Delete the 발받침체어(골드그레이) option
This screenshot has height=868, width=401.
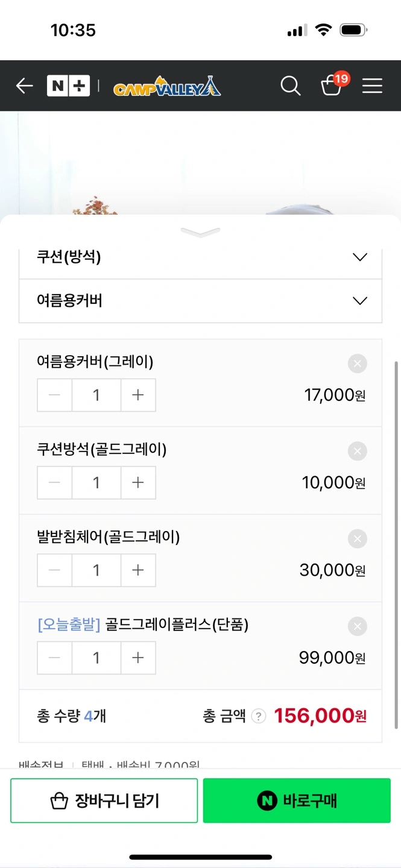[x=357, y=538]
